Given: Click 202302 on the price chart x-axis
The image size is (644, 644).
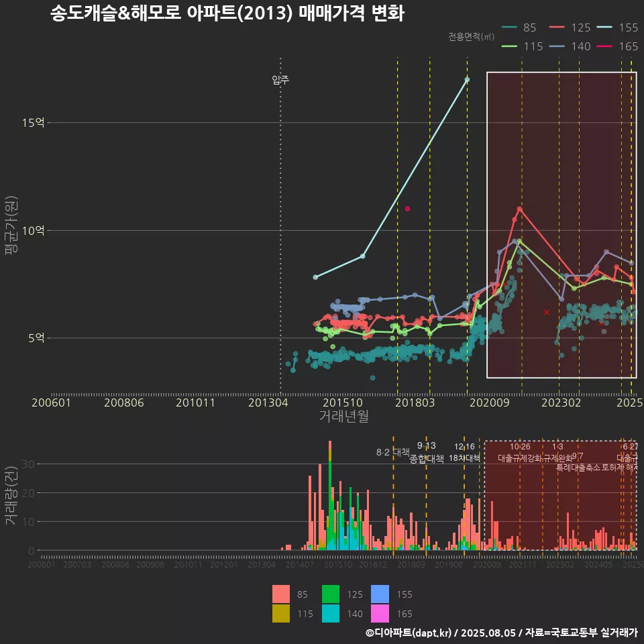Looking at the screenshot, I should [x=561, y=402].
